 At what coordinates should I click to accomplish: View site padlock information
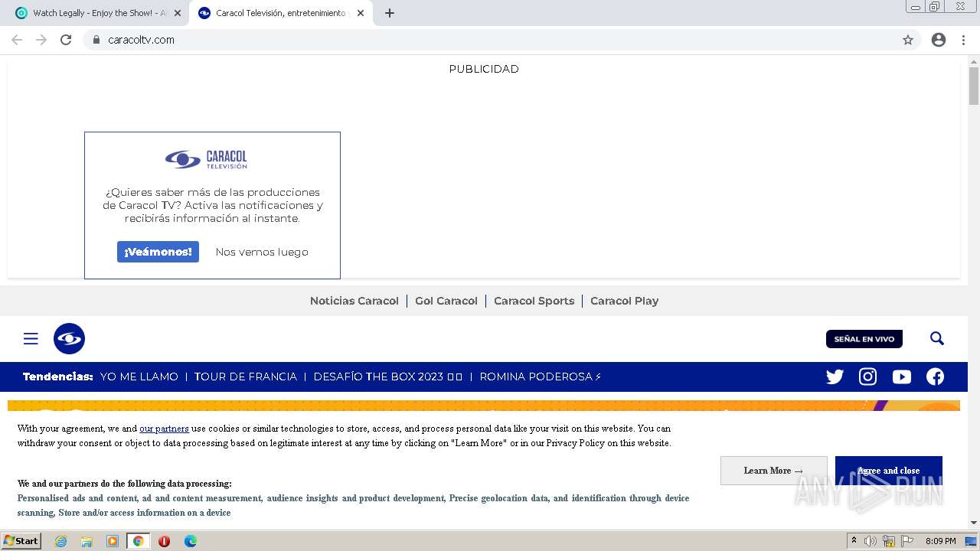pos(96,40)
